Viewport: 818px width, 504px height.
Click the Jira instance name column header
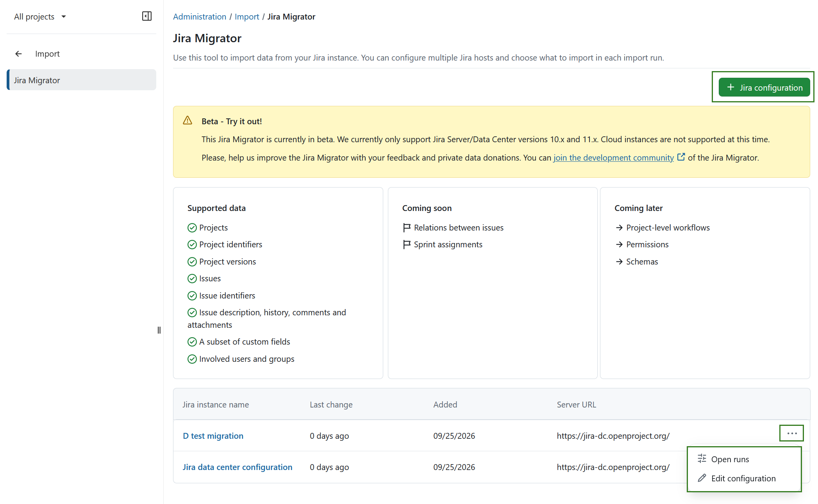(x=216, y=405)
